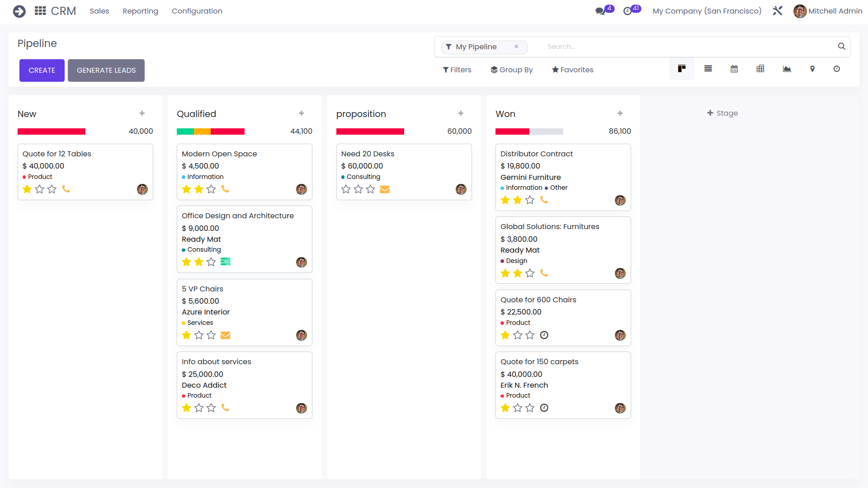This screenshot has width=868, height=488.
Task: Open the Favorites dropdown
Action: click(572, 70)
